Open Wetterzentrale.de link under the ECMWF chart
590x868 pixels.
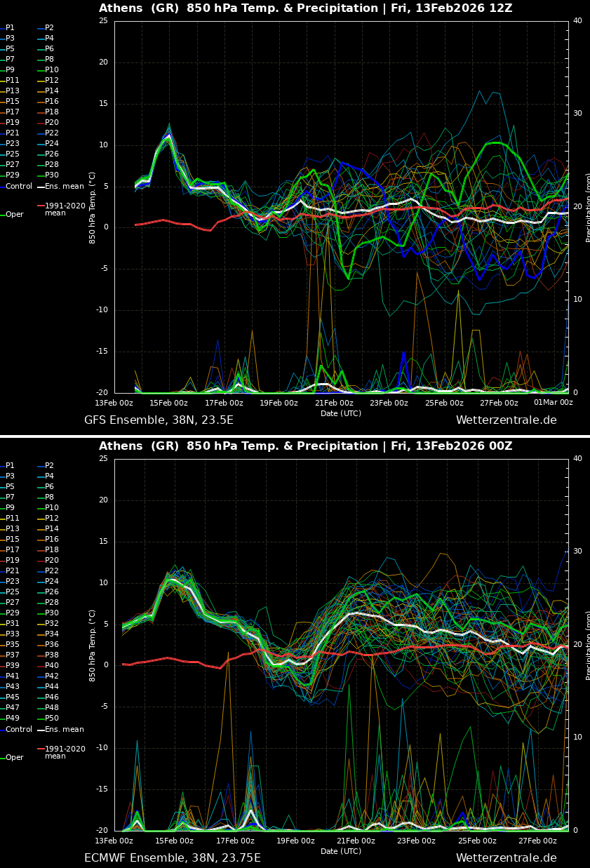506,858
